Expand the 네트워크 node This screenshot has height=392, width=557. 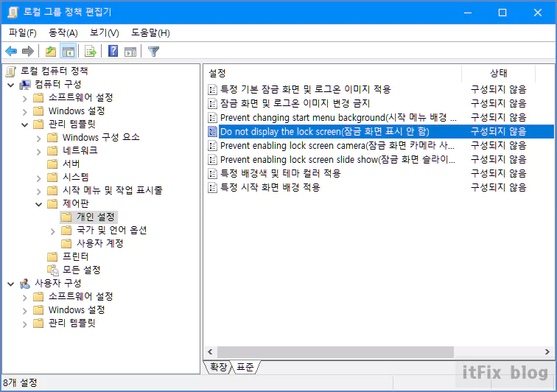[39, 152]
